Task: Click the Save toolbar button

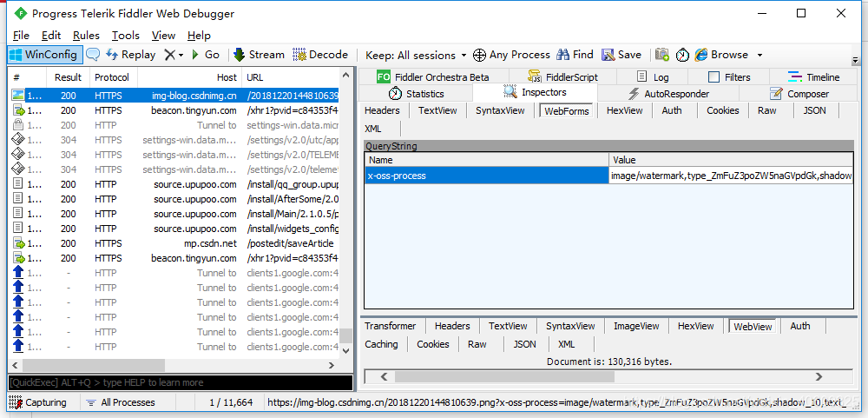Action: click(x=621, y=55)
